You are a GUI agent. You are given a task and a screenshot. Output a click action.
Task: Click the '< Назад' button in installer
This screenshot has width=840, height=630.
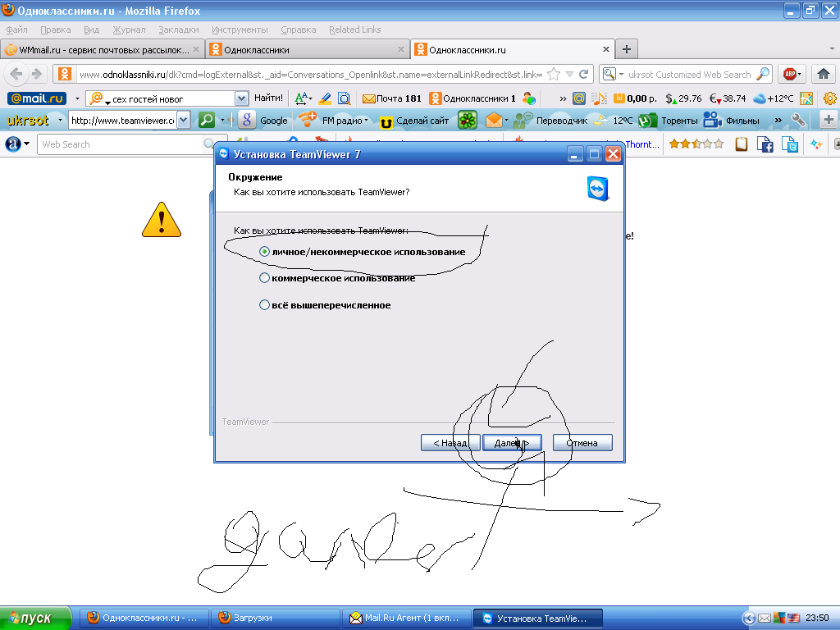click(x=450, y=443)
